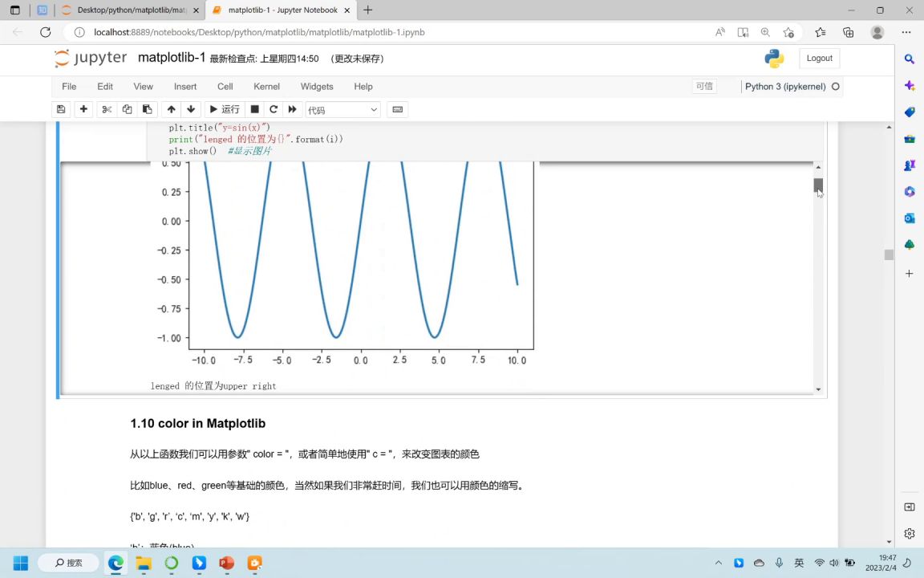Interrupt the kernel with the stop icon
The width and height of the screenshot is (924, 578).
pos(254,109)
